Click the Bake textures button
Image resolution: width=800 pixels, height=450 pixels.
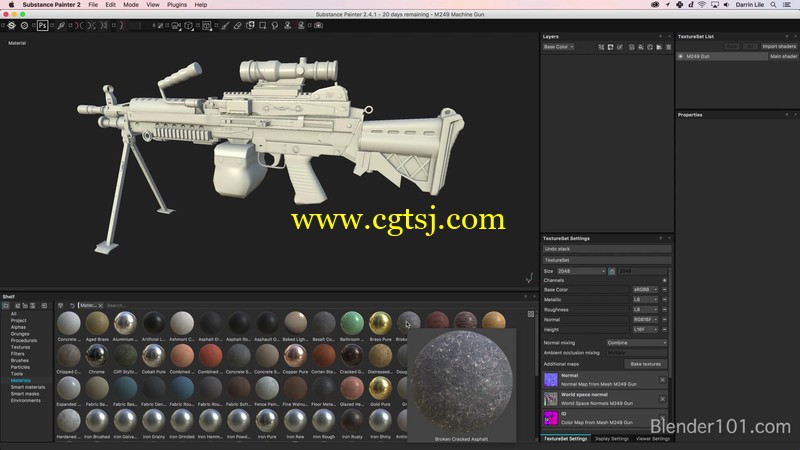tap(645, 364)
